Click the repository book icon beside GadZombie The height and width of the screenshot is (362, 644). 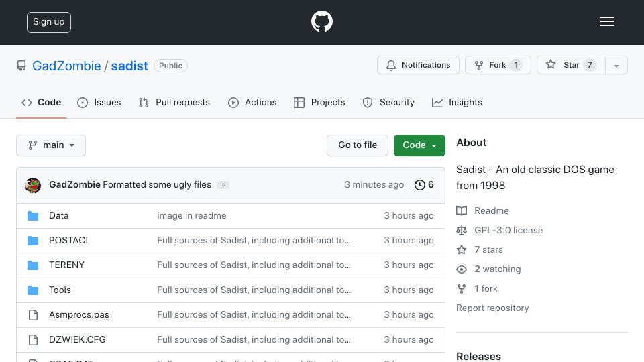(x=21, y=66)
